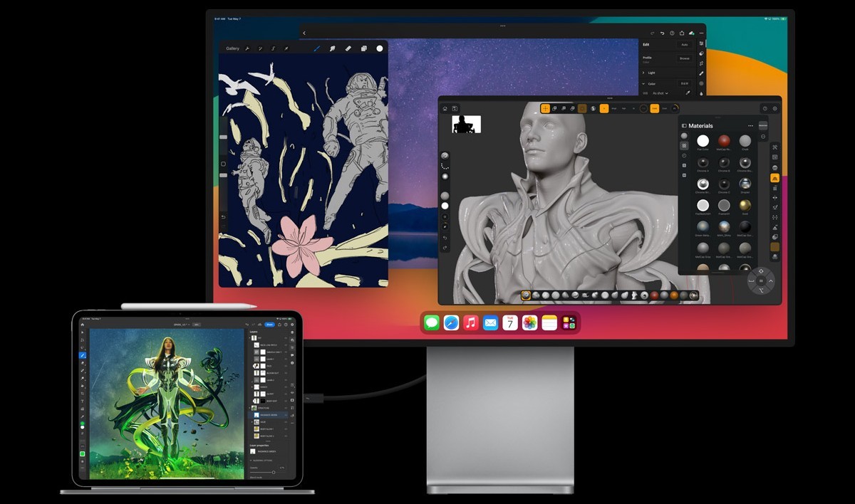The height and width of the screenshot is (504, 855).
Task: Select the Eraser tool in Procreate
Action: click(348, 48)
